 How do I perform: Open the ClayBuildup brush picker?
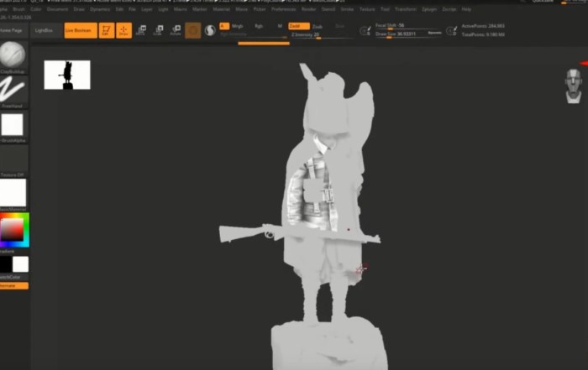[x=13, y=55]
